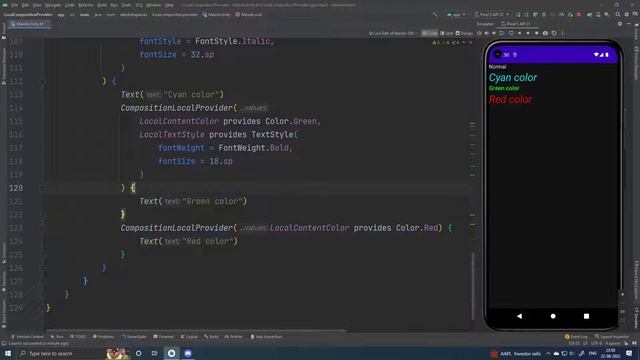Open the View menu
The width and height of the screenshot is (640, 360).
point(37,5)
